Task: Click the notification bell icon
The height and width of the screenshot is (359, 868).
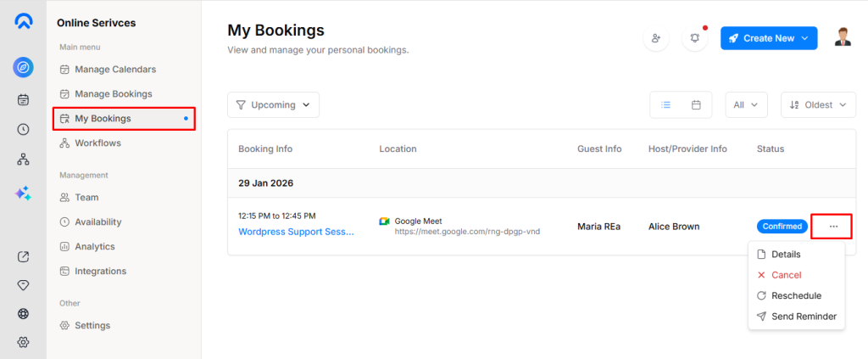Action: point(695,38)
